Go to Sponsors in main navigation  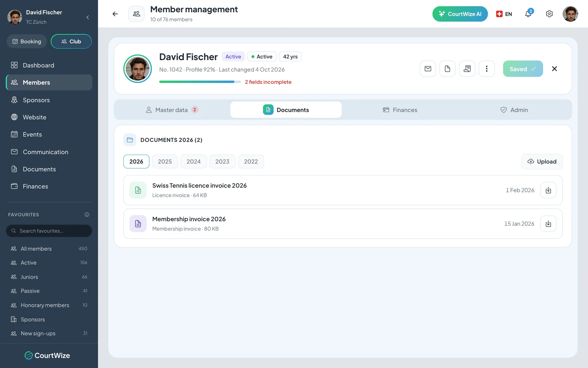(49, 100)
